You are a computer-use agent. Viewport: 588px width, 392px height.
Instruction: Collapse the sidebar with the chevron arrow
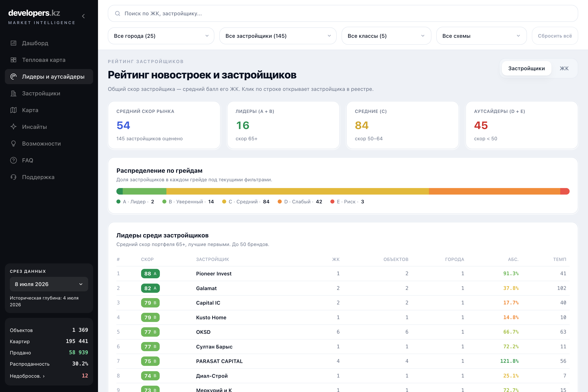pos(84,16)
